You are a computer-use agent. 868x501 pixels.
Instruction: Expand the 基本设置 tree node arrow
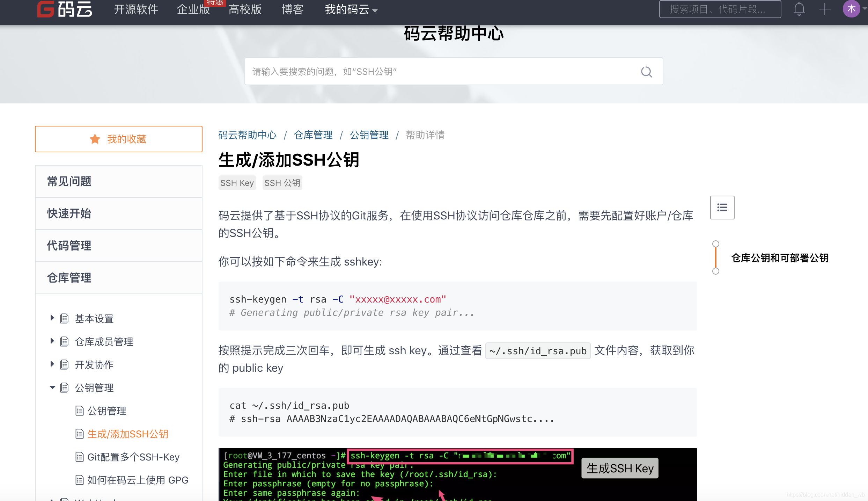(x=52, y=318)
